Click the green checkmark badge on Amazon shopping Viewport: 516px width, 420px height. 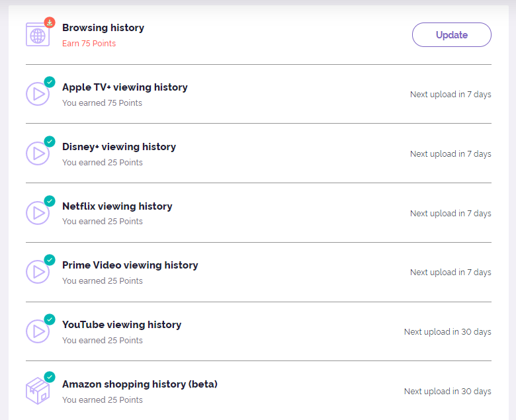point(50,377)
